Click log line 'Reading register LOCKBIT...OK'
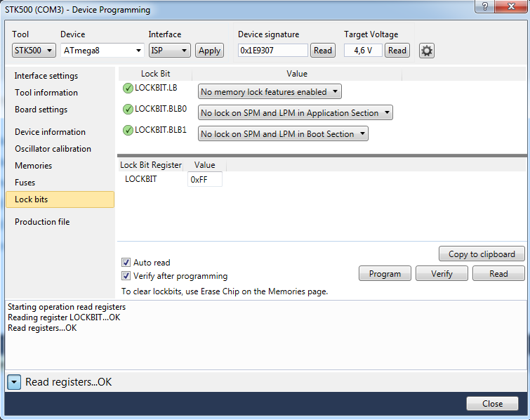 [x=64, y=317]
